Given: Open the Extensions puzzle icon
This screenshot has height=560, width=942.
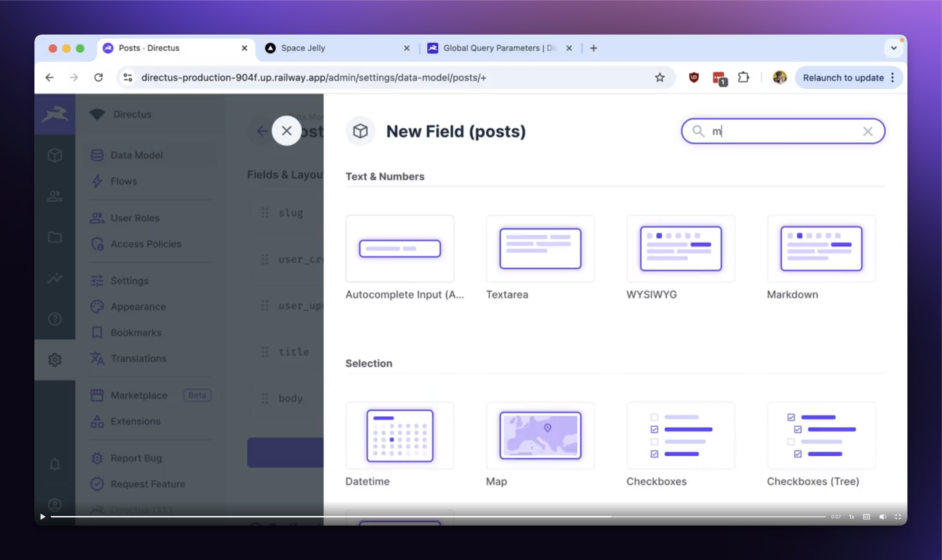Looking at the screenshot, I should click(x=743, y=77).
